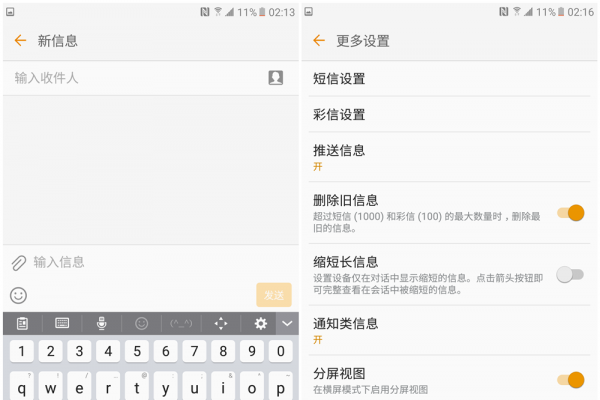Enable the 缩短长信息 switch

(x=570, y=274)
